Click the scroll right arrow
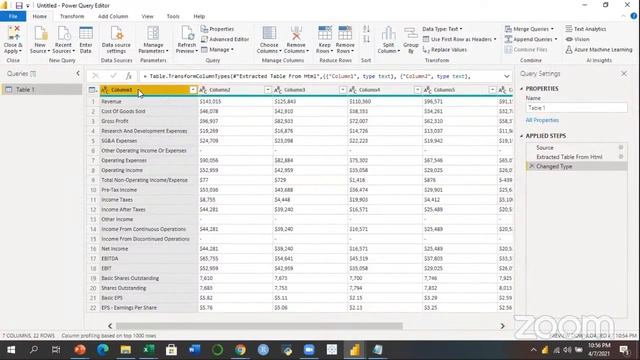 502,326
